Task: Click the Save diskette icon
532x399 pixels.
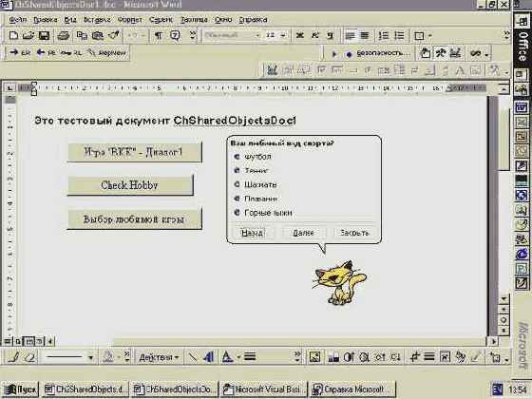Action: point(44,35)
